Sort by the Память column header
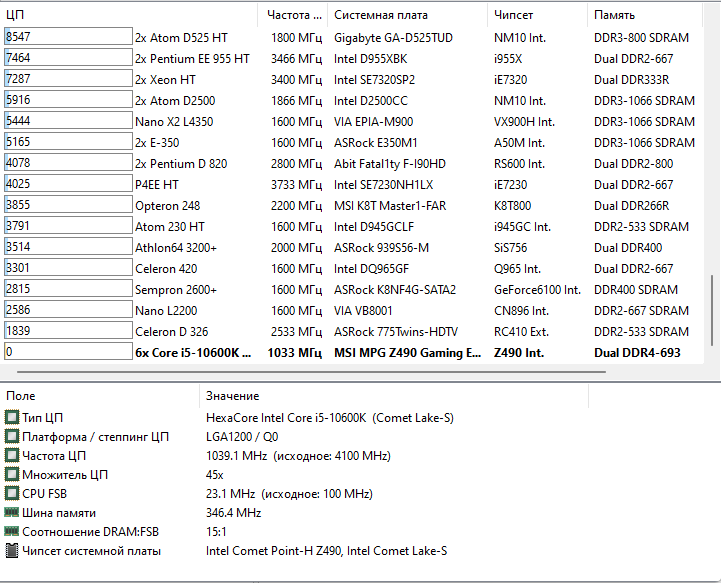This screenshot has width=721, height=583. [645, 15]
